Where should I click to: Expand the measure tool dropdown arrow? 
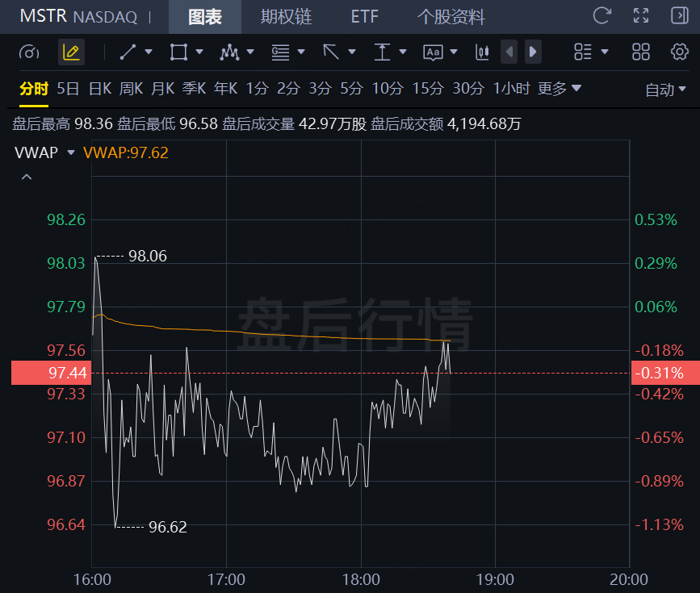click(403, 52)
